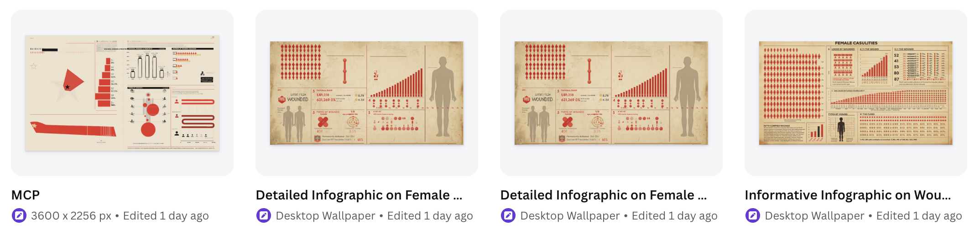Click Desktop Wallpaper label of card beside MCP

click(325, 216)
